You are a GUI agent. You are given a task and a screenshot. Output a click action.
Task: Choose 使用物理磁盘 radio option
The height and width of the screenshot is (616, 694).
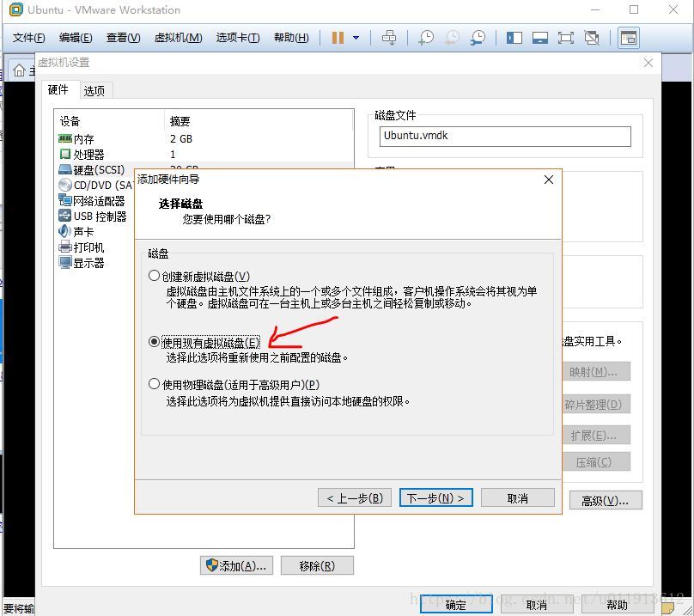[155, 384]
